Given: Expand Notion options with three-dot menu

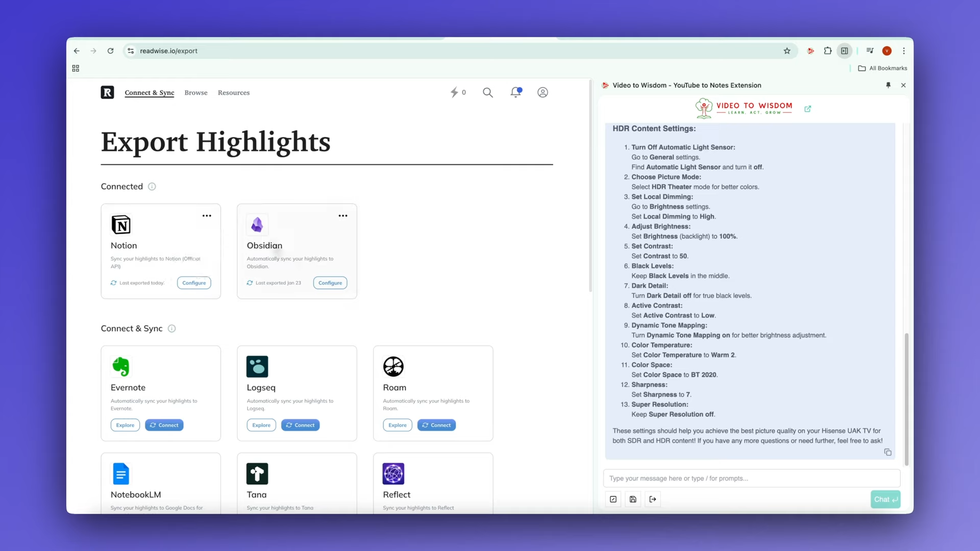Looking at the screenshot, I should 207,215.
